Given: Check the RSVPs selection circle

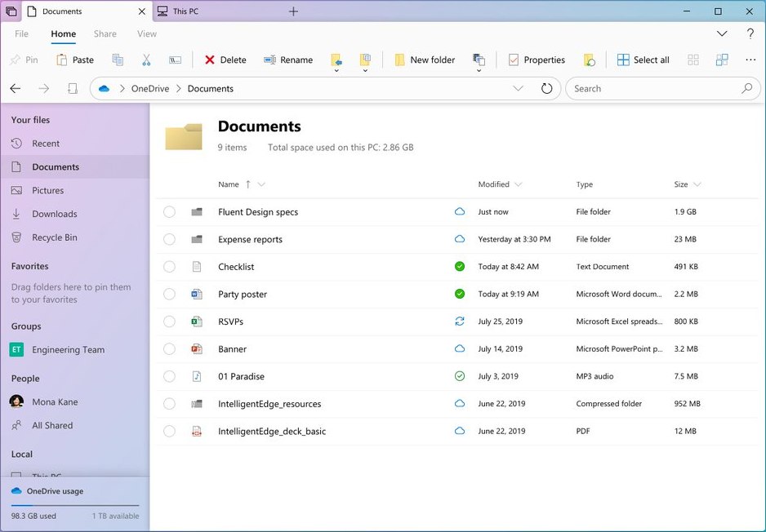Looking at the screenshot, I should click(170, 321).
